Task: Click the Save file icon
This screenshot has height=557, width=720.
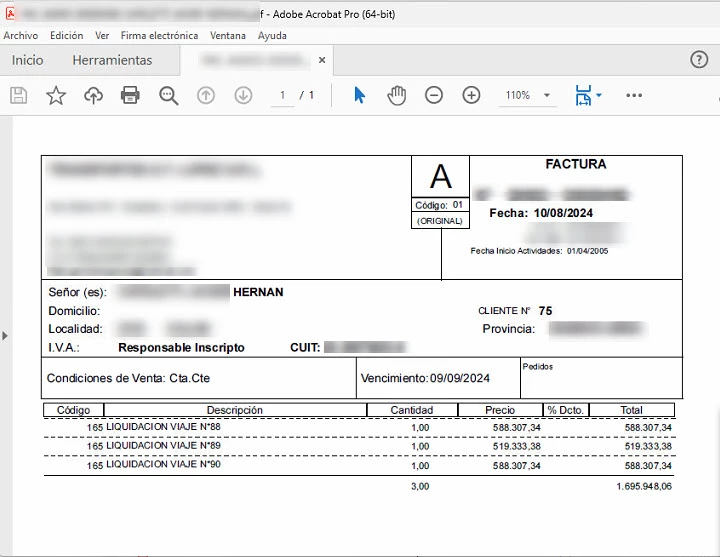Action: 19,96
